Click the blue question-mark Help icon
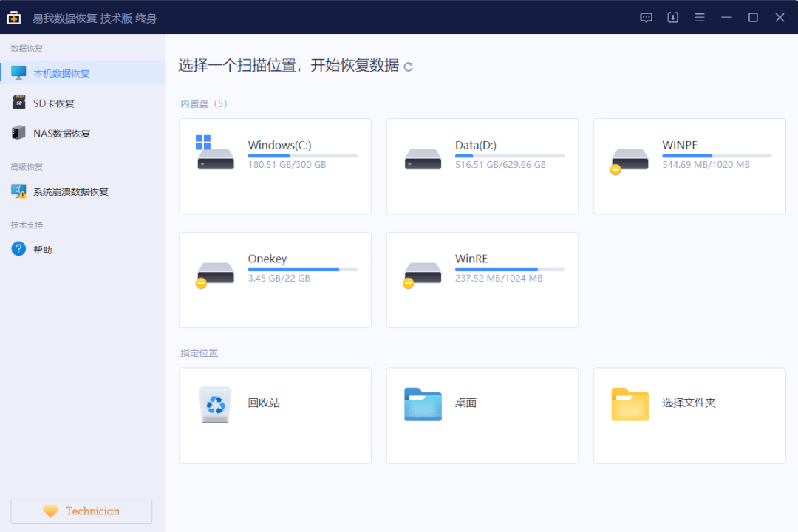 click(17, 249)
